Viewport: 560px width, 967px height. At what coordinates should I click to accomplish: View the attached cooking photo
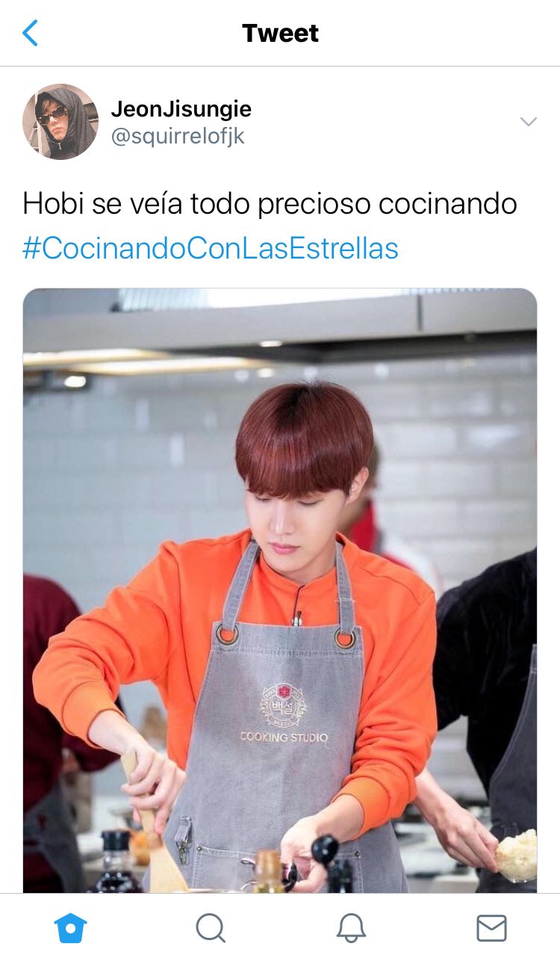click(280, 590)
